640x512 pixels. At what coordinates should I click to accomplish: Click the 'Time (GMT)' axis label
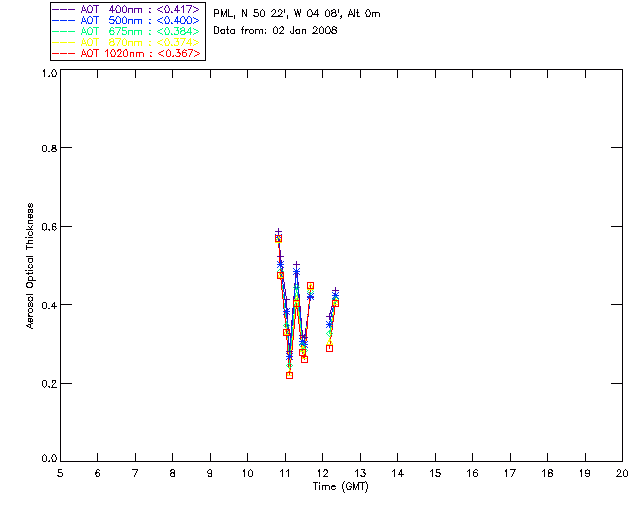click(341, 486)
